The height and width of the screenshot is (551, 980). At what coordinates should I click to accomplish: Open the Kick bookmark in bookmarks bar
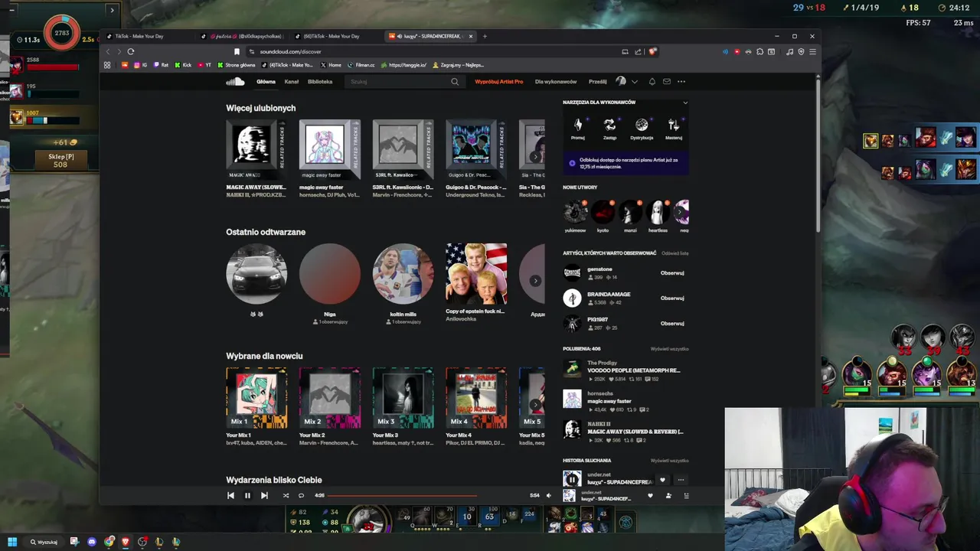(183, 65)
